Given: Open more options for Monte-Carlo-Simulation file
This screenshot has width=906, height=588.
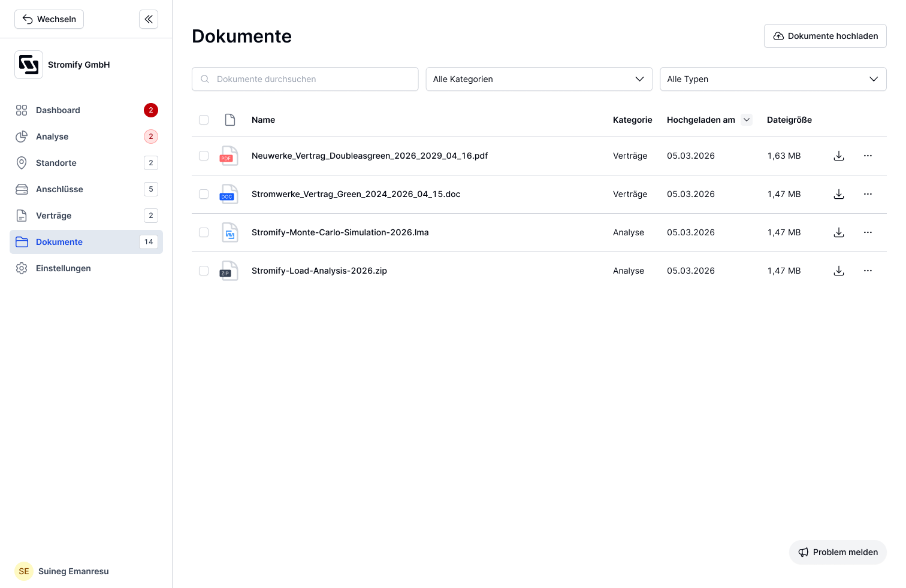Looking at the screenshot, I should [x=868, y=232].
